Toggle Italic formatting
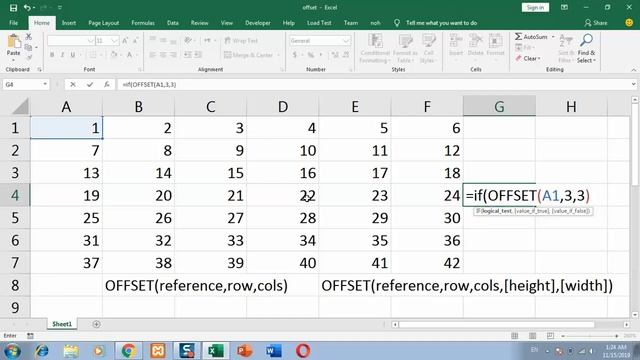The width and height of the screenshot is (640, 360). point(62,55)
